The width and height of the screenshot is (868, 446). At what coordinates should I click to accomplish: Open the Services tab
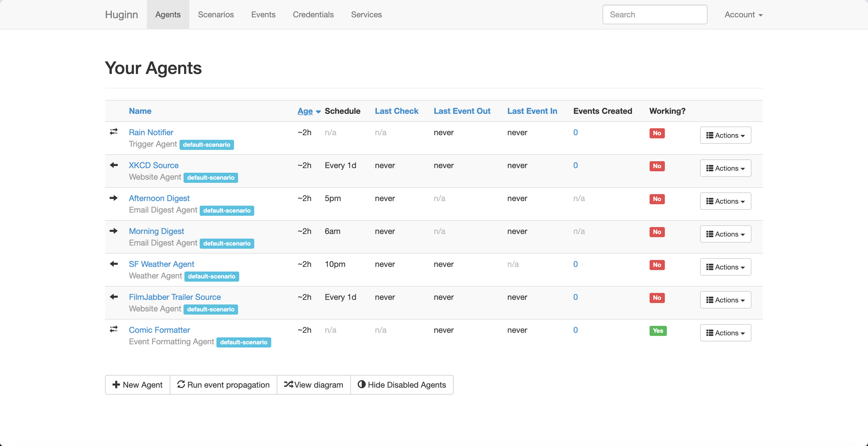pyautogui.click(x=366, y=14)
